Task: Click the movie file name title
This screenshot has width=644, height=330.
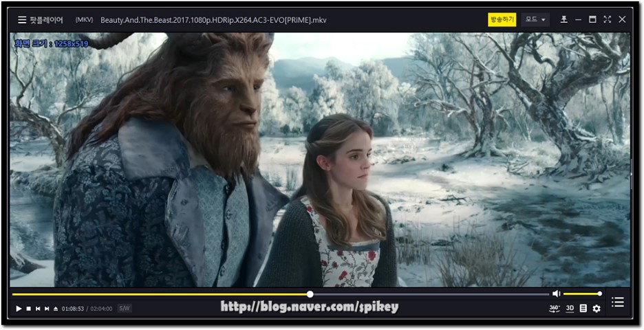Action: click(x=213, y=20)
